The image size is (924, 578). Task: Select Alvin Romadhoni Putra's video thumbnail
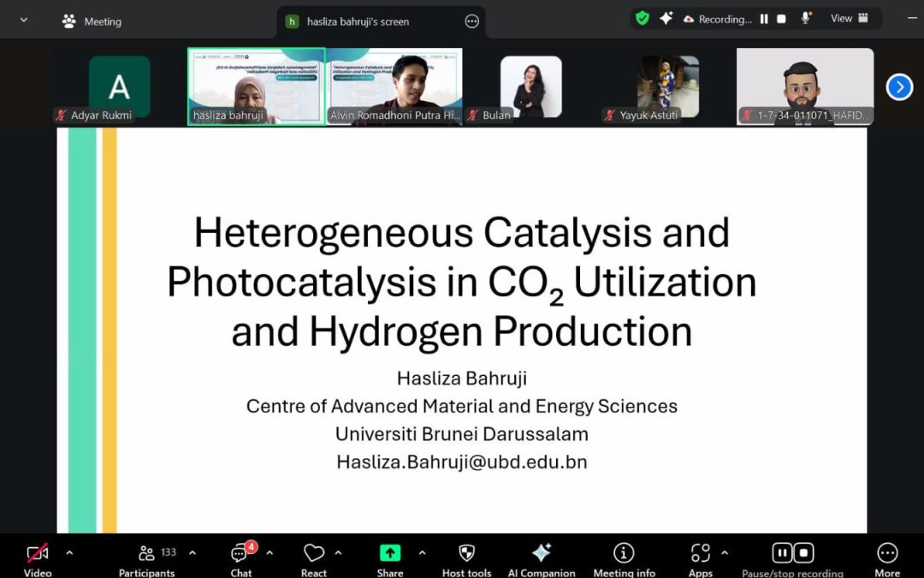click(394, 87)
